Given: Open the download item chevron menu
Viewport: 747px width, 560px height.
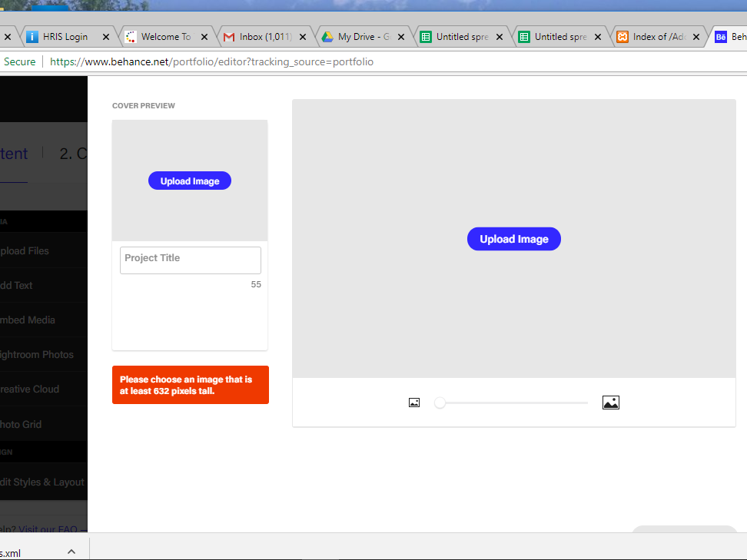Looking at the screenshot, I should click(x=71, y=552).
